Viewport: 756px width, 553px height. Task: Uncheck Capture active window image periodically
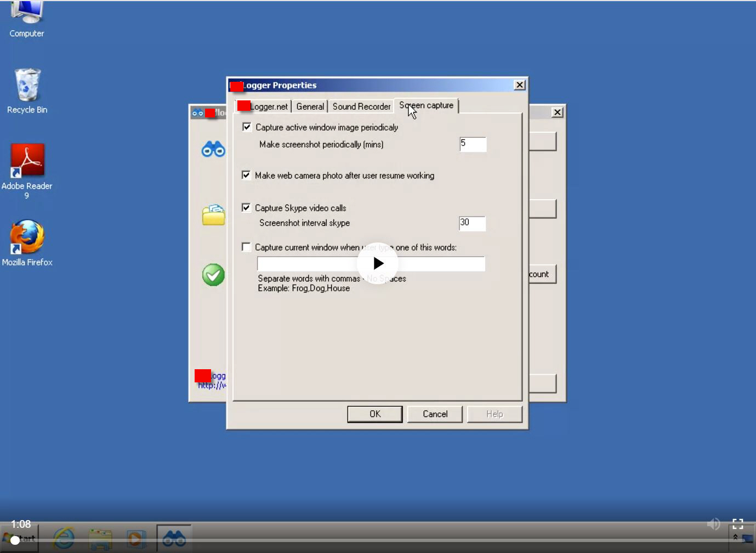[x=247, y=127]
